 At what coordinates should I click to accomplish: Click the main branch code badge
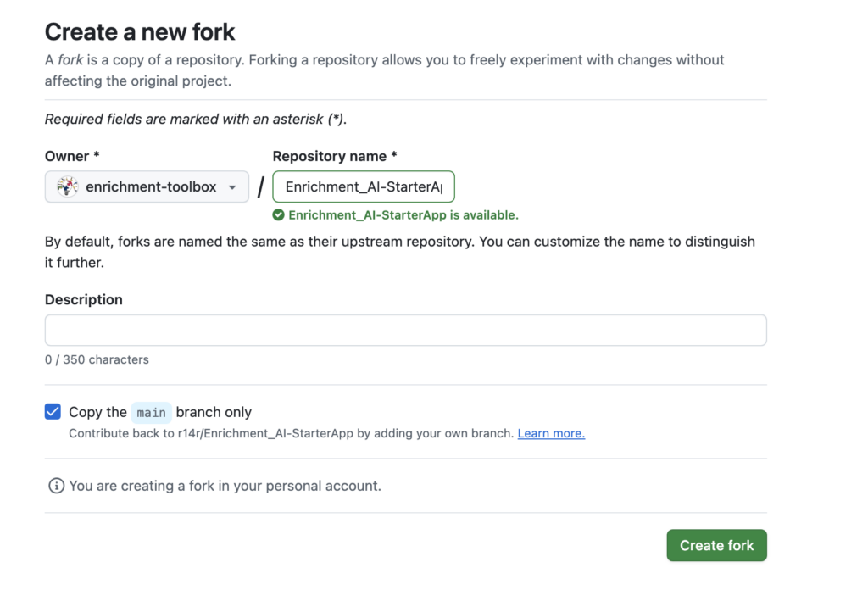click(x=152, y=413)
